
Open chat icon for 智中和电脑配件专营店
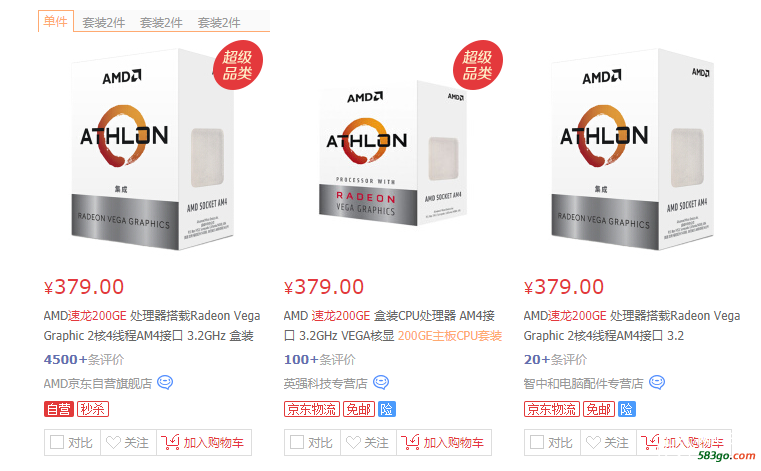(657, 383)
